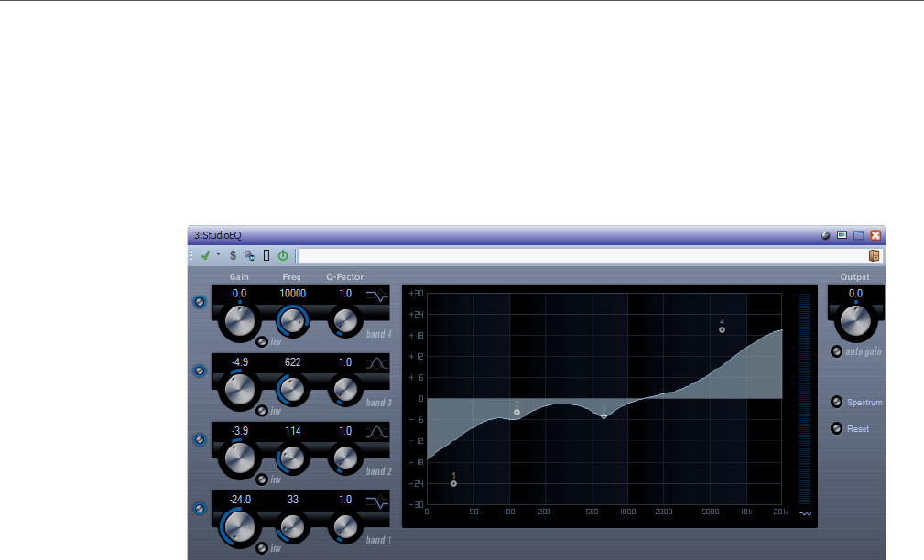The width and height of the screenshot is (924, 560).
Task: Click the band 2 frequency value 114
Action: coord(292,430)
